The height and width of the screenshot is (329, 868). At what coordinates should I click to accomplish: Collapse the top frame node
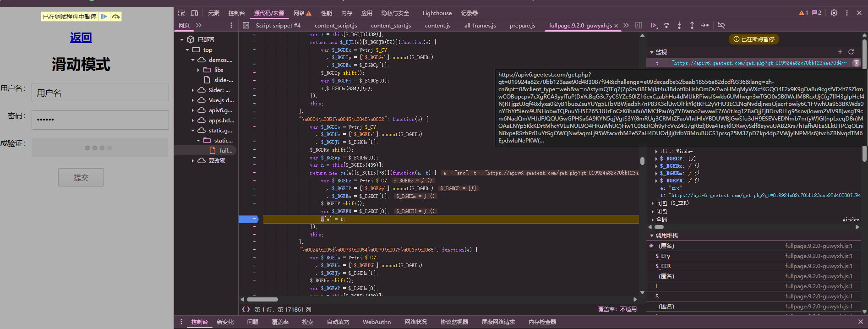pyautogui.click(x=187, y=50)
